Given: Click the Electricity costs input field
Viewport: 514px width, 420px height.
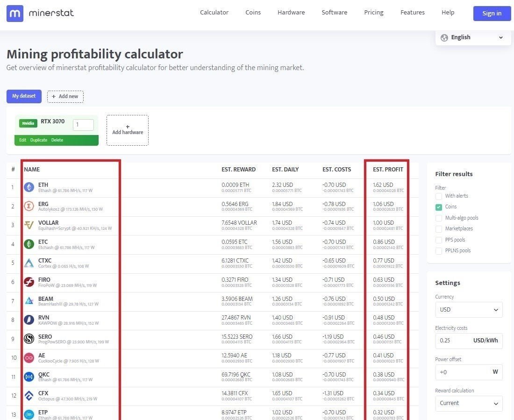Looking at the screenshot, I should [469, 341].
